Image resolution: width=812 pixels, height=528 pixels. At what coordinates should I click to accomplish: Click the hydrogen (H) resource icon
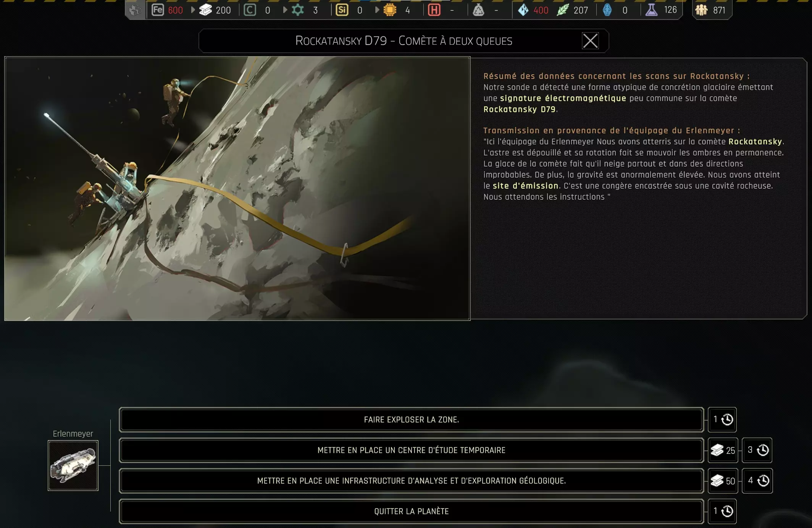pos(434,10)
